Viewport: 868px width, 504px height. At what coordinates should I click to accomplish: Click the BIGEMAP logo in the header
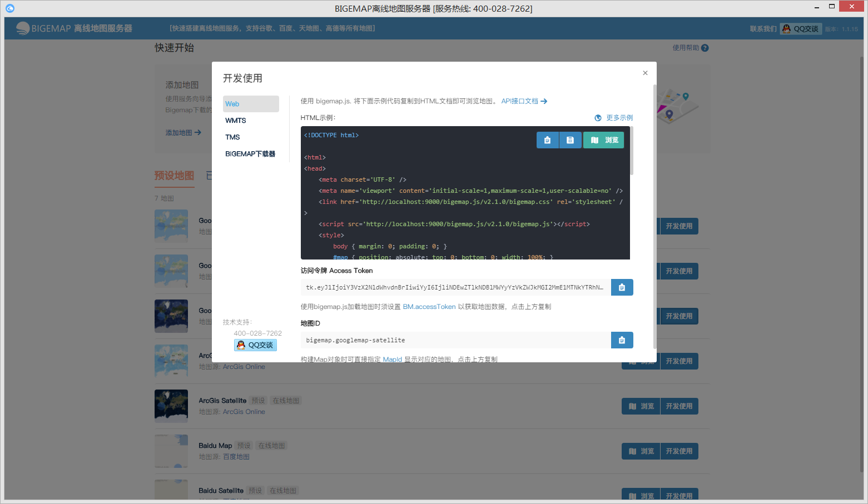coord(74,28)
